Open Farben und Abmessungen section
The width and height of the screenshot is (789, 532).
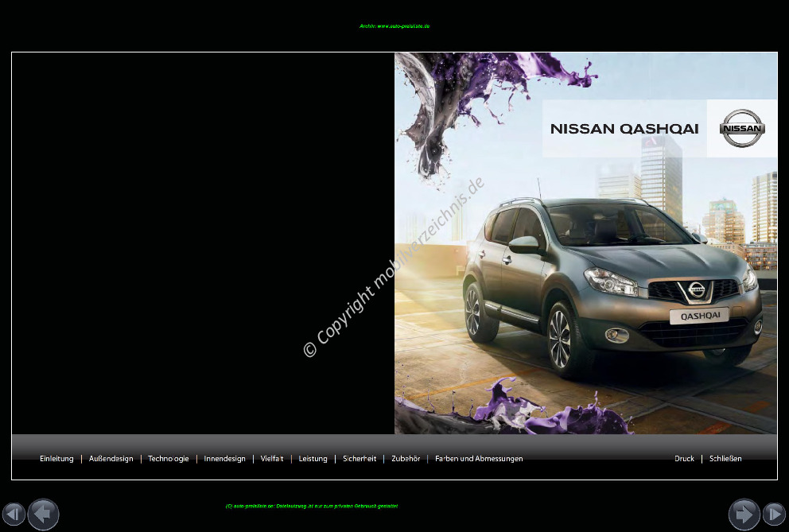point(479,459)
